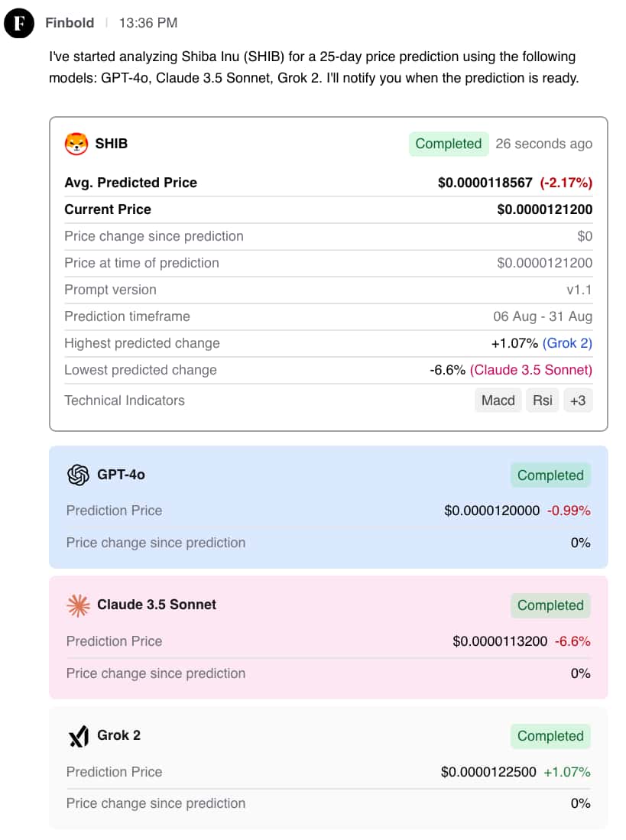
Task: Select the OpenAI logo beside GPT-4o
Action: pyautogui.click(x=77, y=475)
